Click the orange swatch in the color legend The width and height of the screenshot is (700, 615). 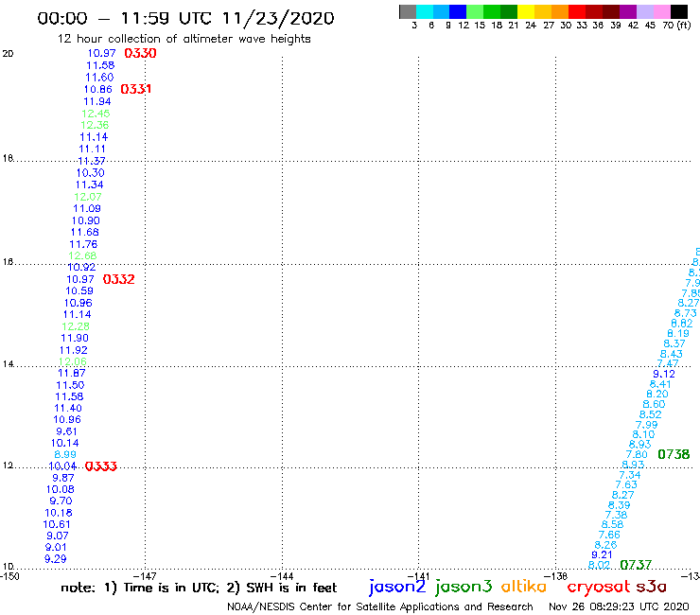560,11
